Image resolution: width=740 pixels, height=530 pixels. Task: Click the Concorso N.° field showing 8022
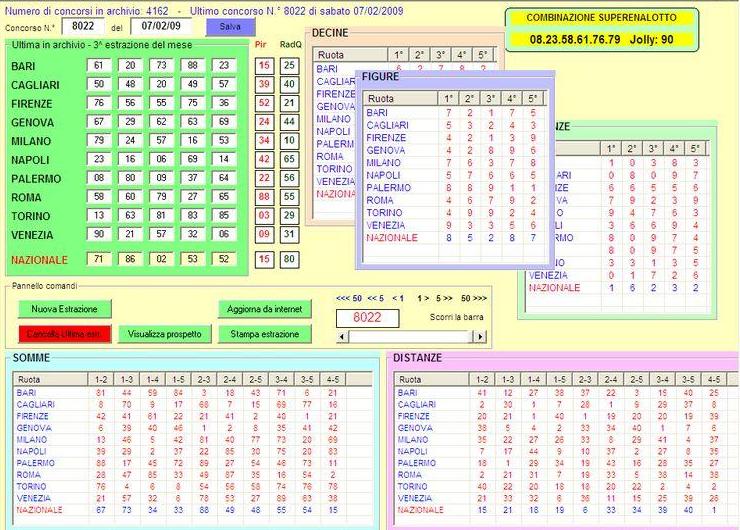pyautogui.click(x=83, y=26)
